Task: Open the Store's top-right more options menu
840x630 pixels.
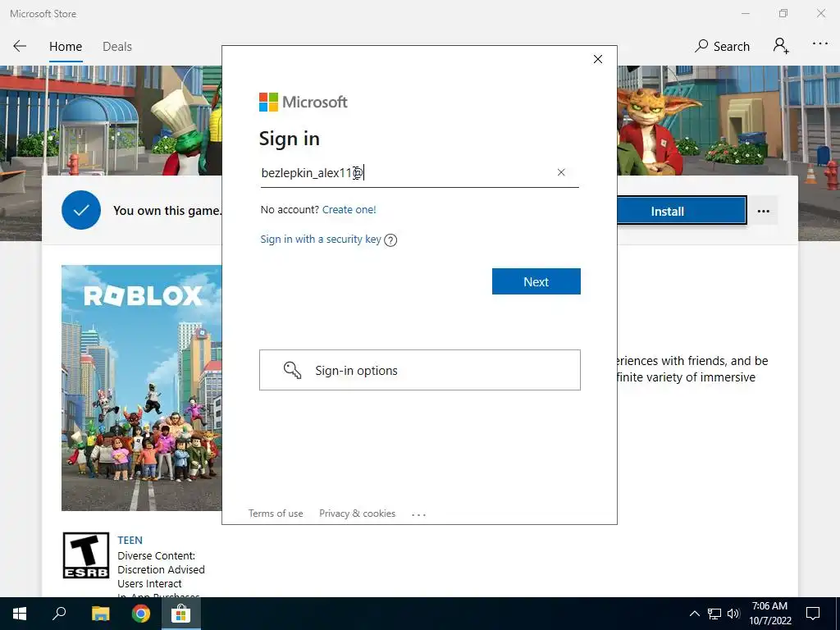Action: click(x=820, y=44)
